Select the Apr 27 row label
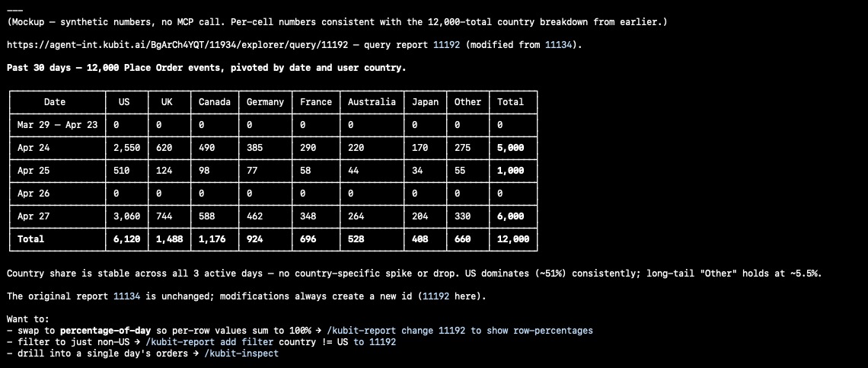The height and width of the screenshot is (368, 868). point(34,216)
